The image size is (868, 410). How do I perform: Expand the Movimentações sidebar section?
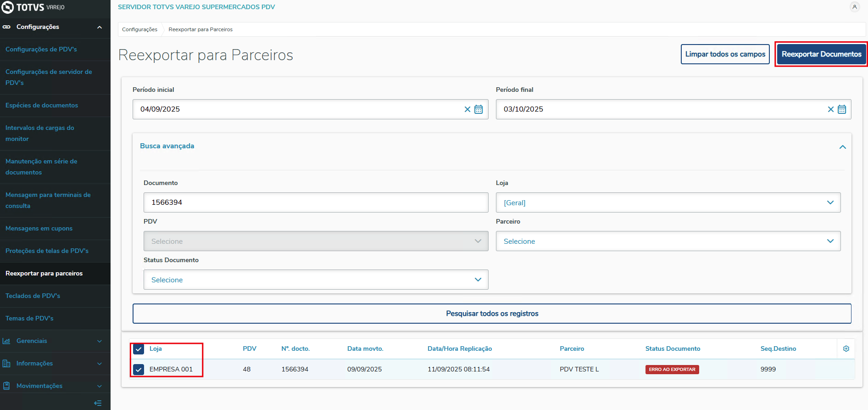point(100,386)
